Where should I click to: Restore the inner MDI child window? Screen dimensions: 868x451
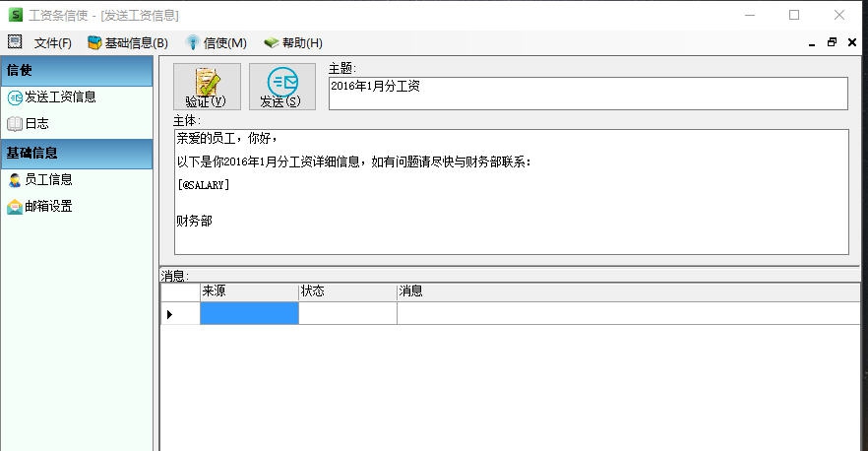point(832,42)
